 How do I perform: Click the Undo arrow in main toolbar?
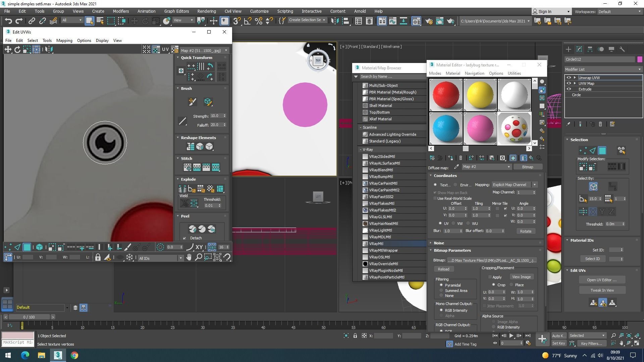(x=8, y=21)
